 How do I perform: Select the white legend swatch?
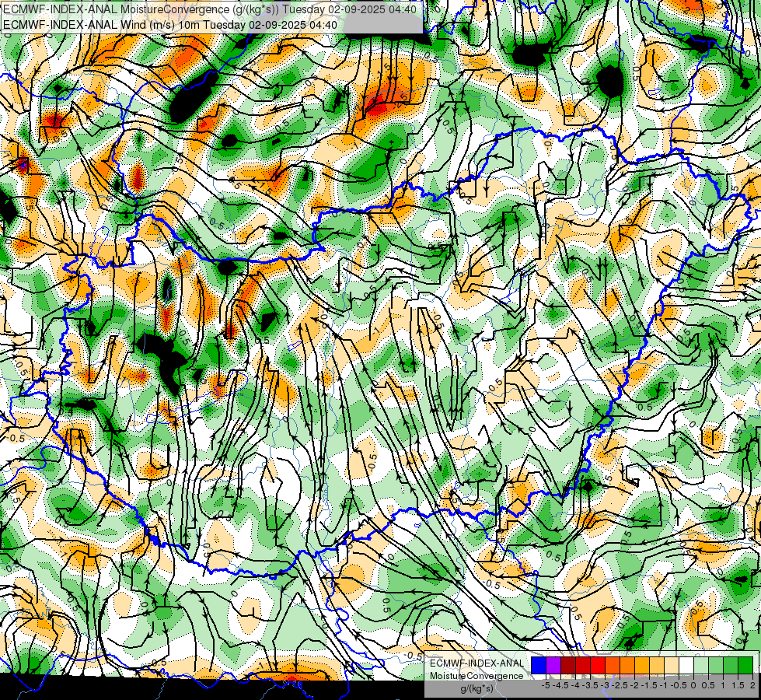[x=686, y=665]
